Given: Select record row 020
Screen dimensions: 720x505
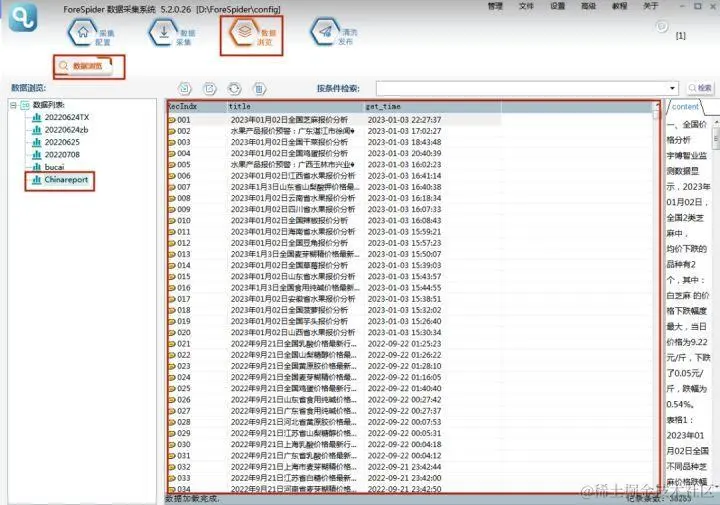Looking at the screenshot, I should (x=334, y=333).
